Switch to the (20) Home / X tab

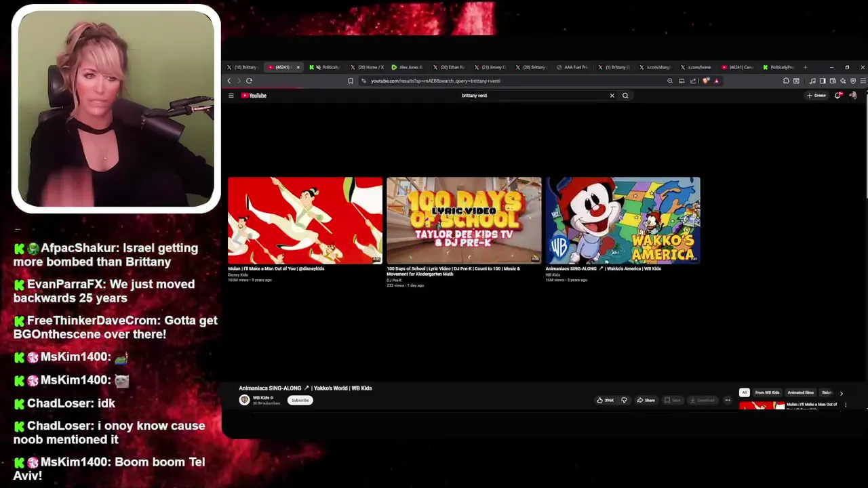366,67
